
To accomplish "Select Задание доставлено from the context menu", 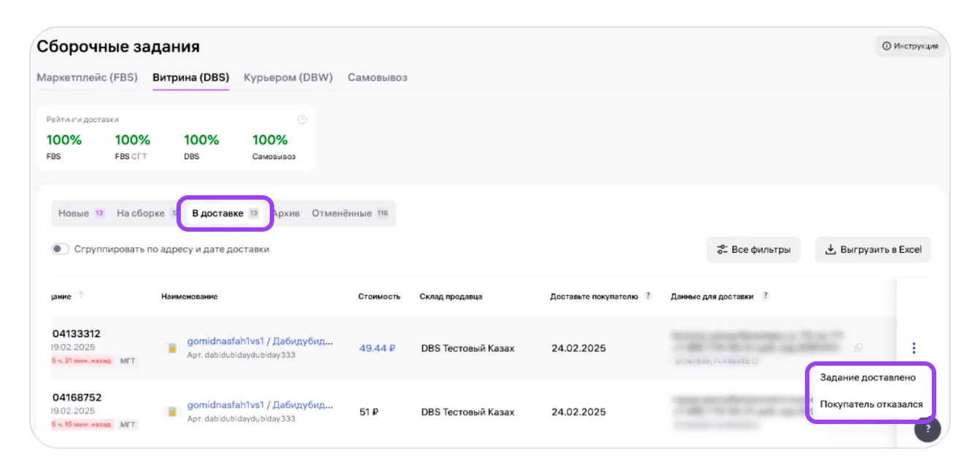I will [867, 377].
